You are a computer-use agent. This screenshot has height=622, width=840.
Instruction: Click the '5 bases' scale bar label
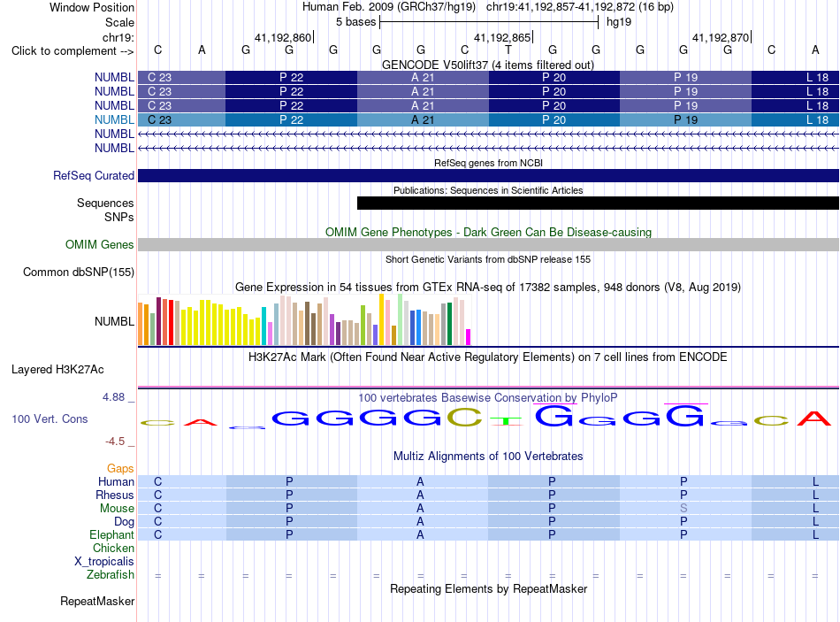355,22
